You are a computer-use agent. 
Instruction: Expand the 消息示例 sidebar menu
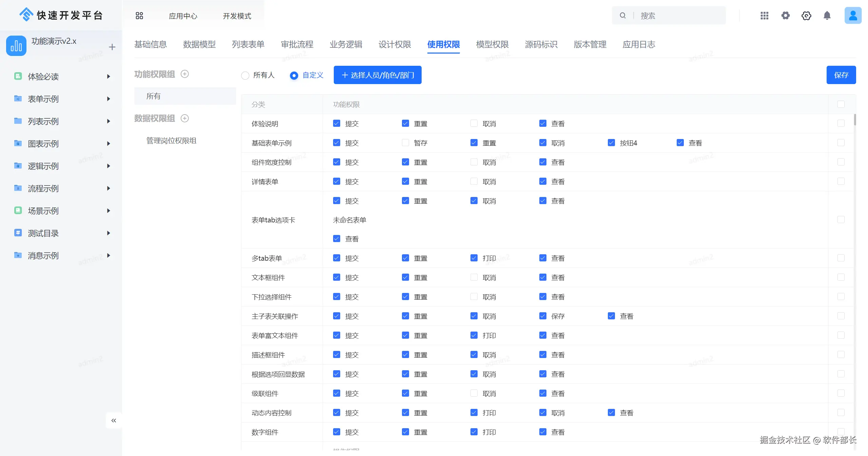[x=108, y=255]
